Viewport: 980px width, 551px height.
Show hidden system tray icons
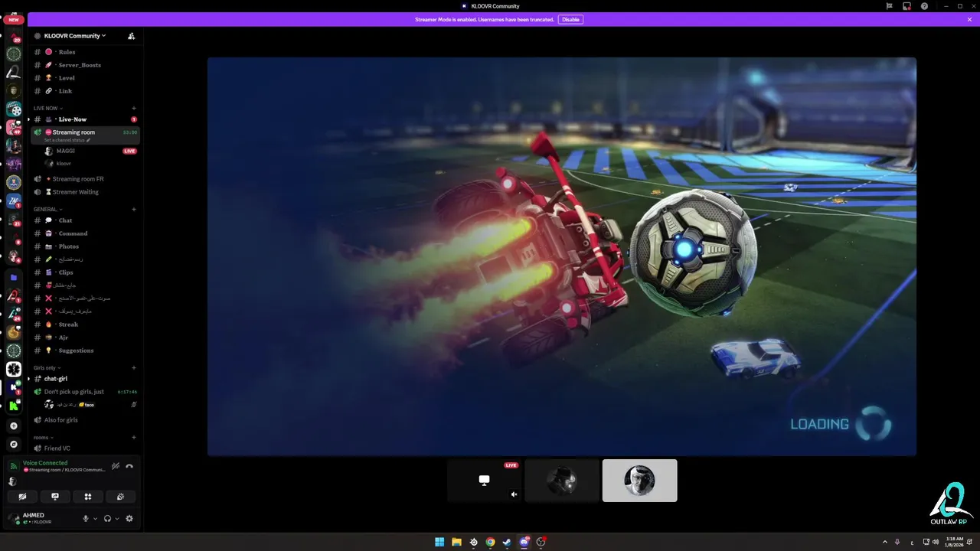[x=885, y=542]
